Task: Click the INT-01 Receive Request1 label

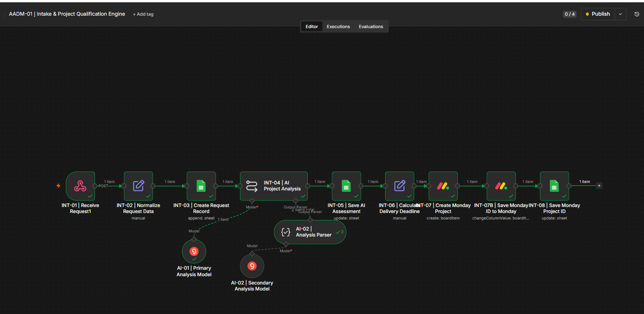Action: 80,208
